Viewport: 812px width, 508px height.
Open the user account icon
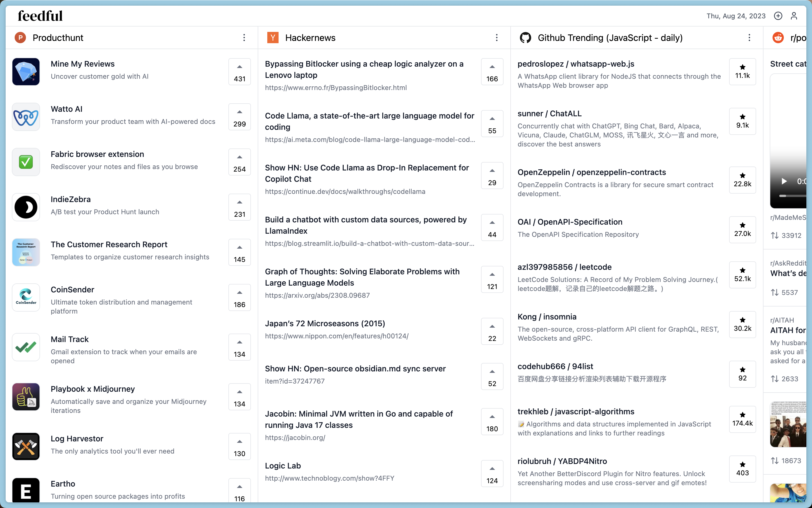(794, 16)
